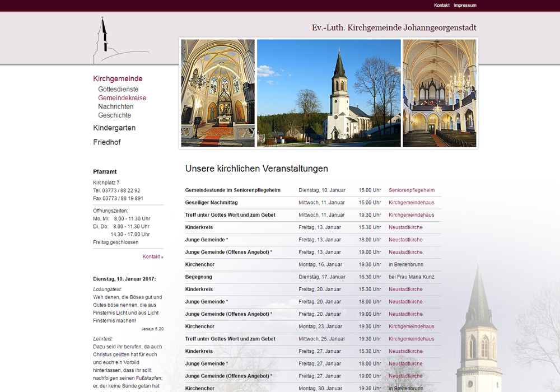The width and height of the screenshot is (560, 392).
Task: Click the date 'Dienstag, 17. Januar'
Action: coord(322,277)
